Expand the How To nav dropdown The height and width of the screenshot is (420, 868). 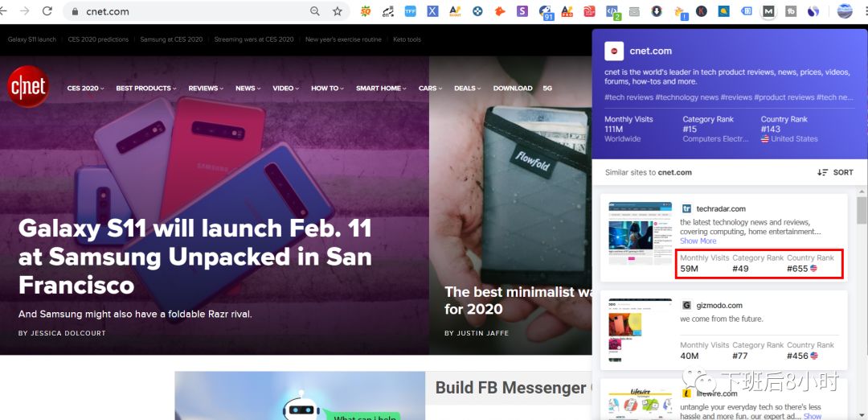coord(327,88)
